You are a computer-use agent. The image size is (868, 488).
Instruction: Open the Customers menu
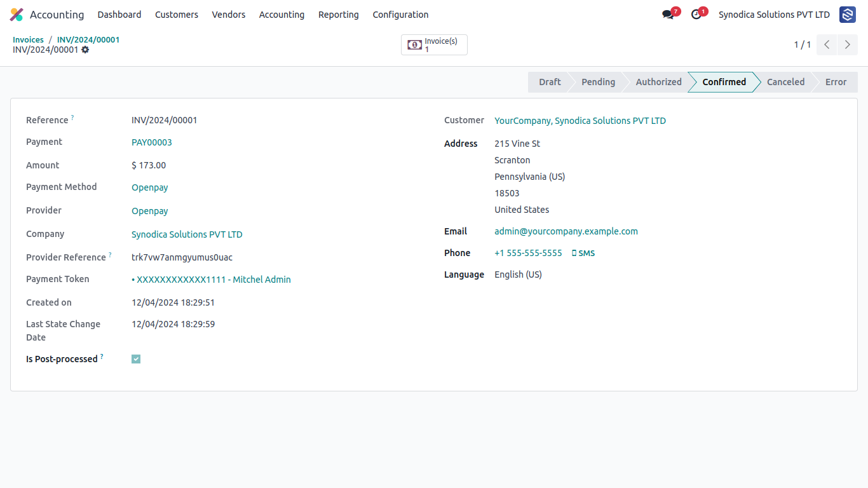(x=177, y=15)
